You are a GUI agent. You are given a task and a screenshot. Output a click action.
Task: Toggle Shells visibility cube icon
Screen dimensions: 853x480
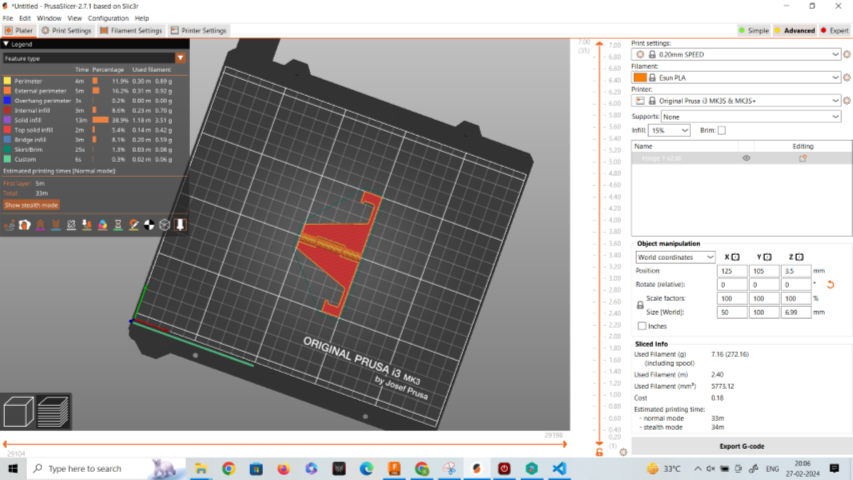(164, 225)
